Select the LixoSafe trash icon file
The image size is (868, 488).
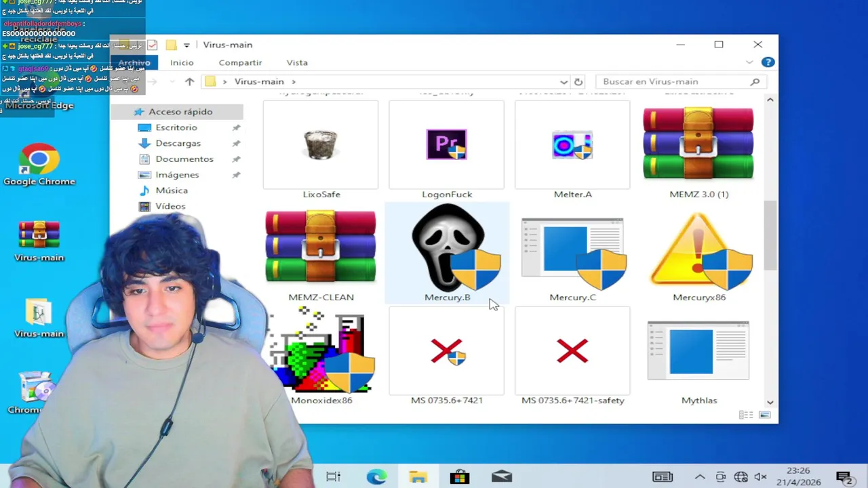click(x=321, y=144)
